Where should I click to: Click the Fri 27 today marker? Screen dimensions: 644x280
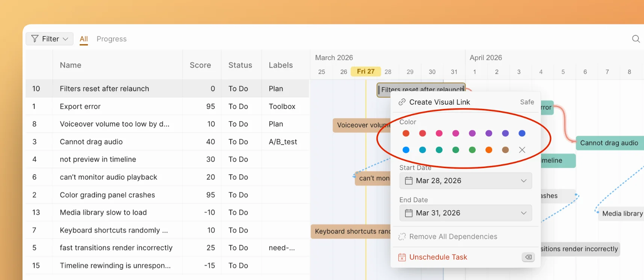366,71
